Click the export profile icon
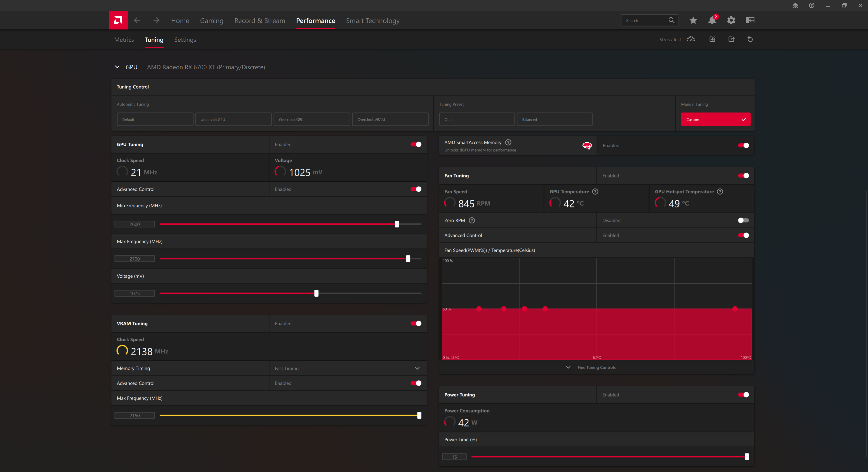868x472 pixels. pyautogui.click(x=731, y=39)
